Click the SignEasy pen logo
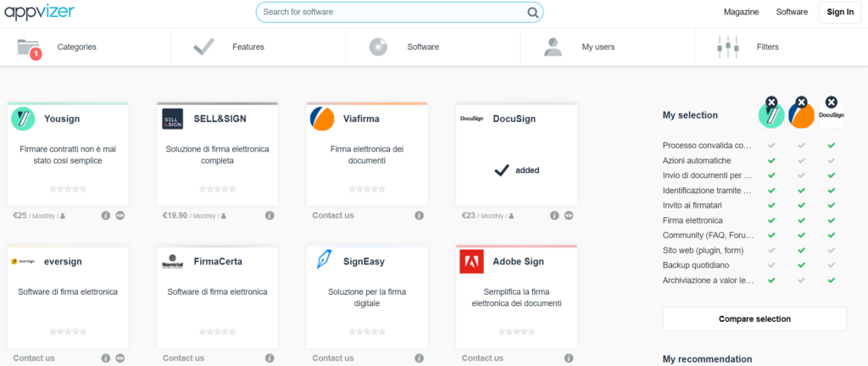 322,261
